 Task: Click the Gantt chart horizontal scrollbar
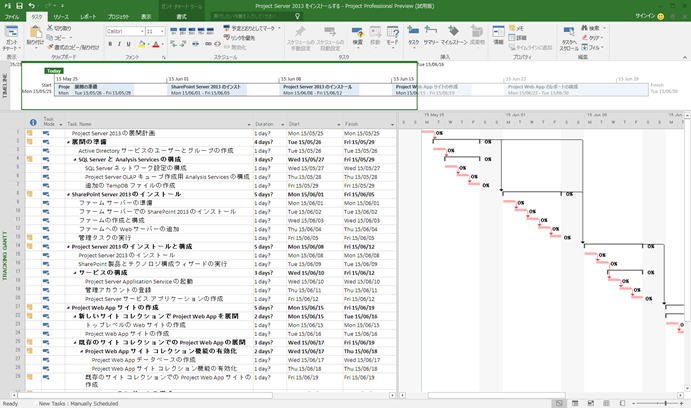coord(497,395)
